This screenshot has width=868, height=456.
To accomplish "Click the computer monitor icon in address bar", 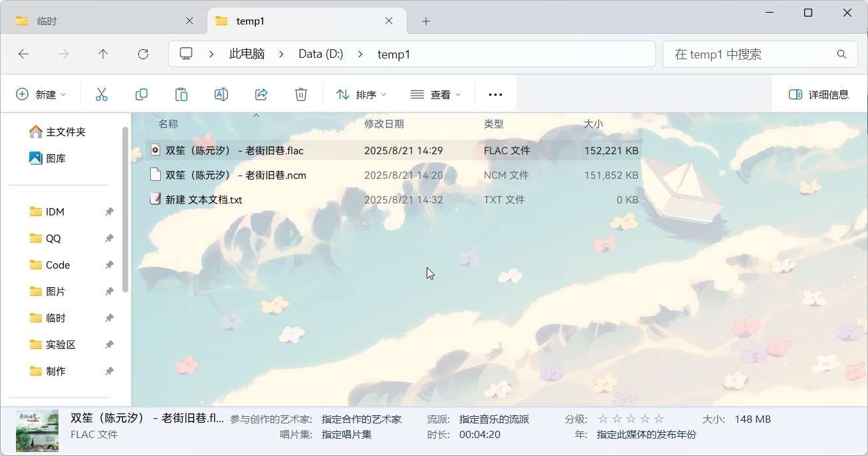I will tap(186, 54).
